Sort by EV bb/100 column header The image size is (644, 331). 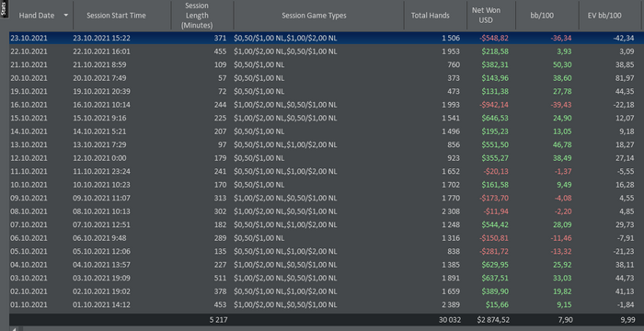coord(604,16)
